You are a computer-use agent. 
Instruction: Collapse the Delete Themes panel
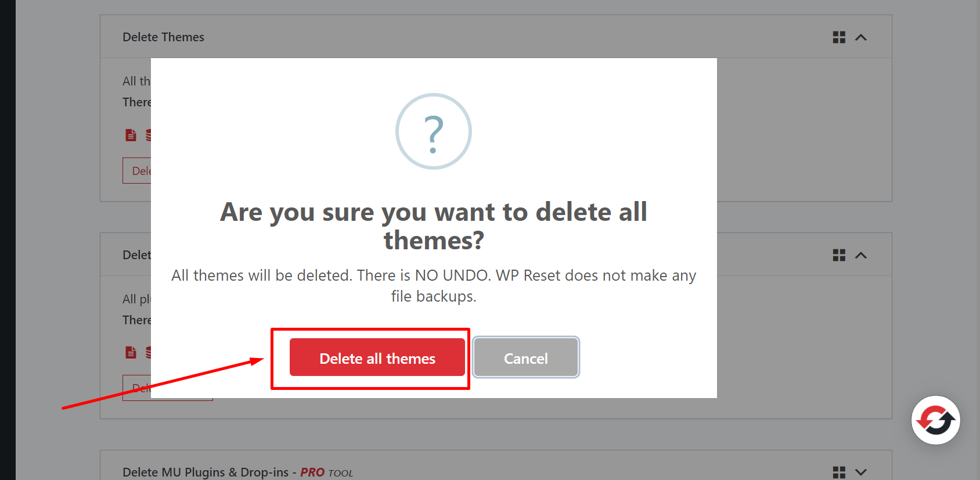coord(862,37)
